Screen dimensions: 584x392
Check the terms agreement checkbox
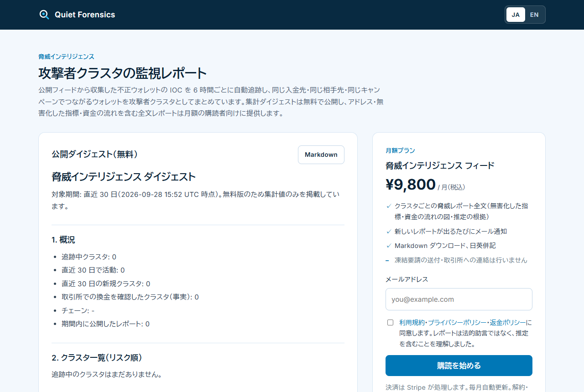point(390,322)
